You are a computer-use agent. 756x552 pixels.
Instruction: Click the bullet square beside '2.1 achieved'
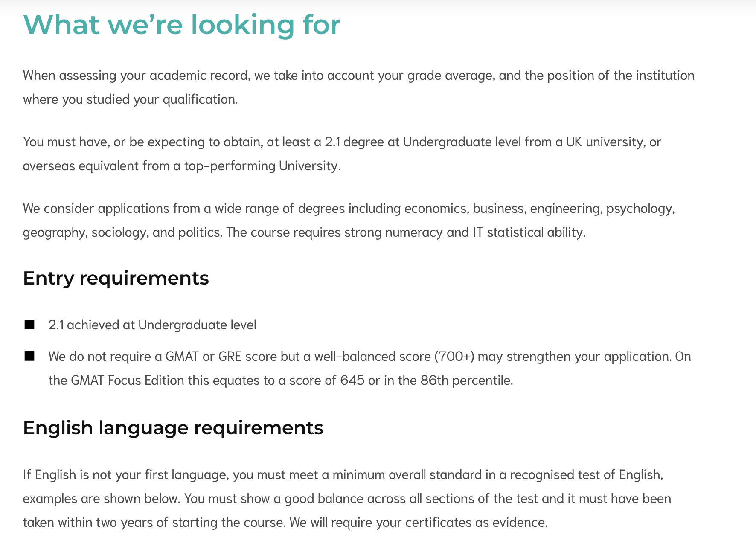tap(29, 325)
